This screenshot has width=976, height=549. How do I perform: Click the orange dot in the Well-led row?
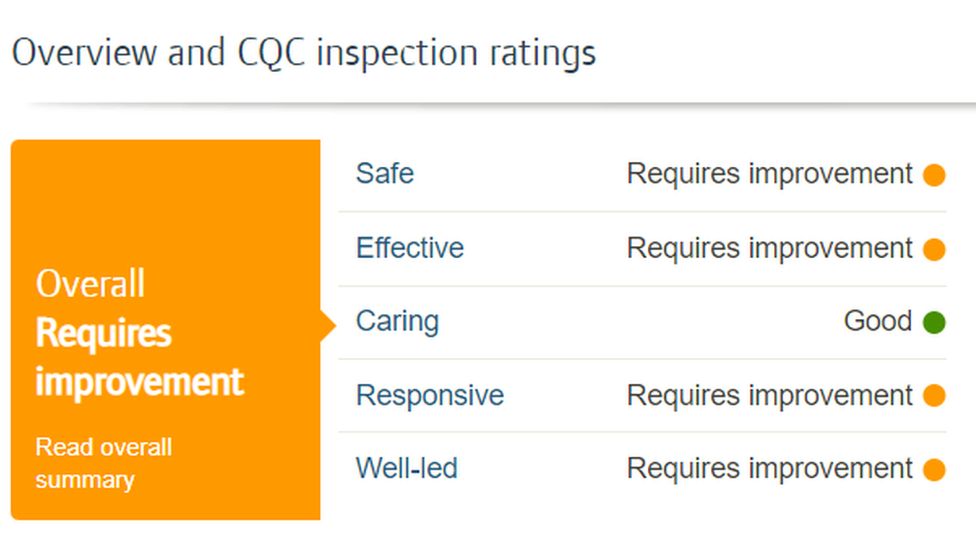click(934, 469)
